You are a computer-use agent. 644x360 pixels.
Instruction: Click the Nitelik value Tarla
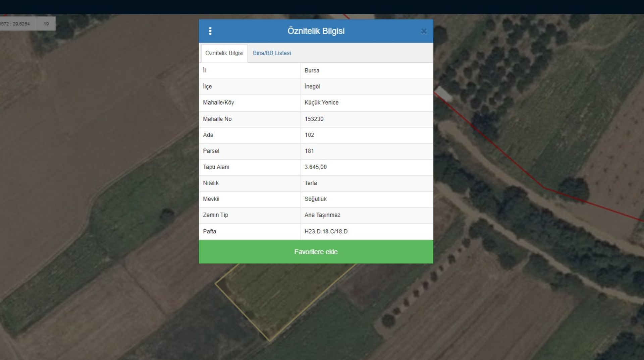(x=310, y=183)
